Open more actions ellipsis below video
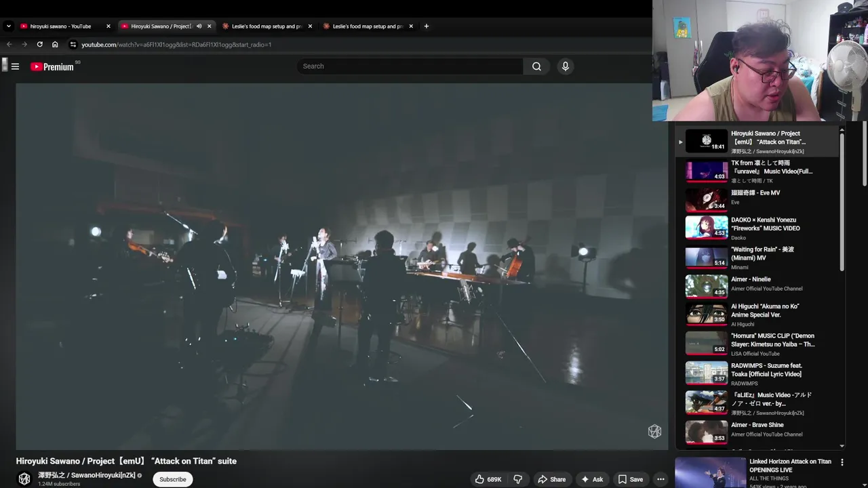Screen dimensions: 868x488 click(660, 479)
